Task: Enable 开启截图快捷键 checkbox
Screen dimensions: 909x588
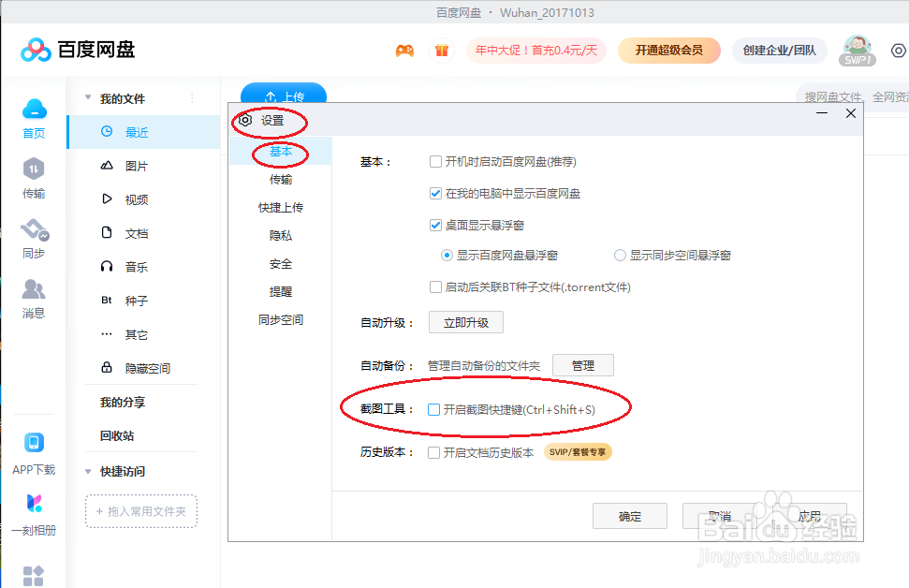Action: pos(433,409)
